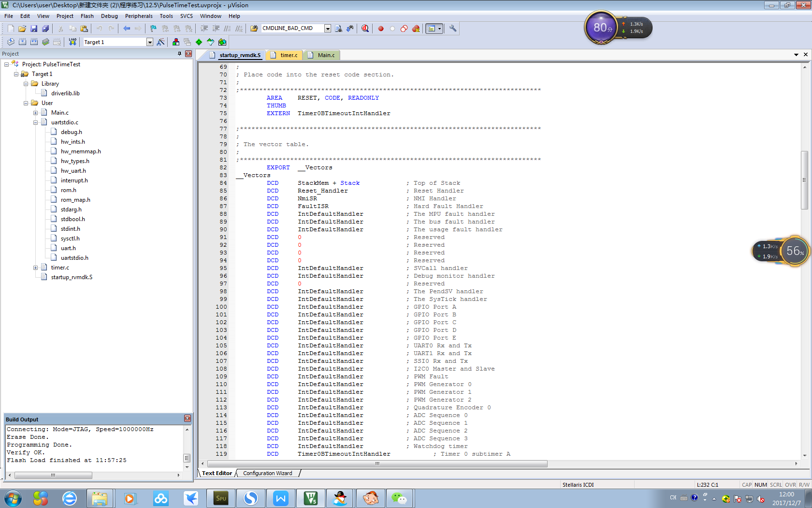Close the Build Output panel
Image resolution: width=812 pixels, height=508 pixels.
coord(188,418)
